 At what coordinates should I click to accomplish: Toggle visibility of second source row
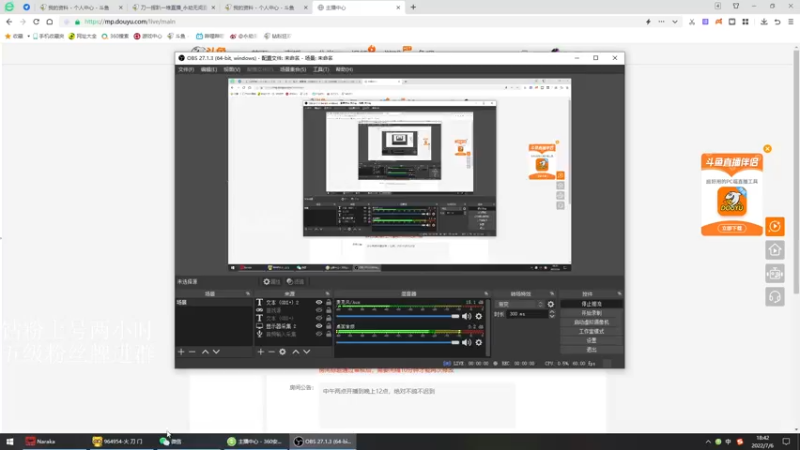(319, 310)
